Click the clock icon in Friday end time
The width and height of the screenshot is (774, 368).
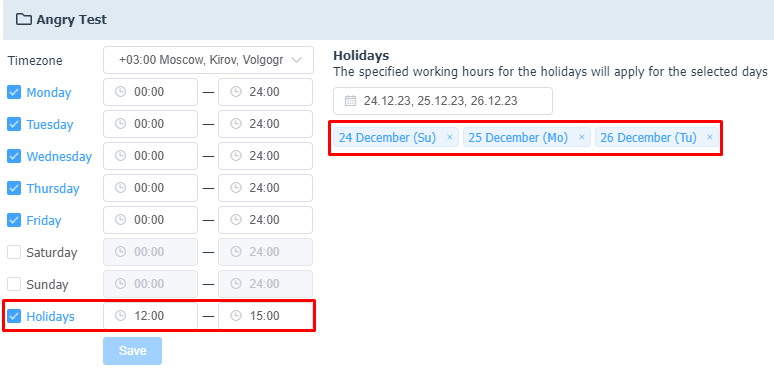tap(236, 220)
